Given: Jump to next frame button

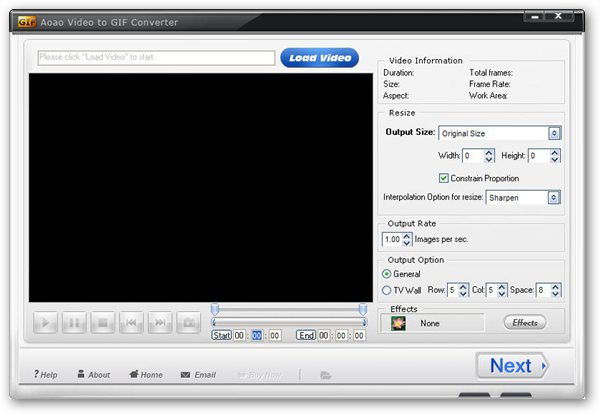Looking at the screenshot, I should point(160,323).
